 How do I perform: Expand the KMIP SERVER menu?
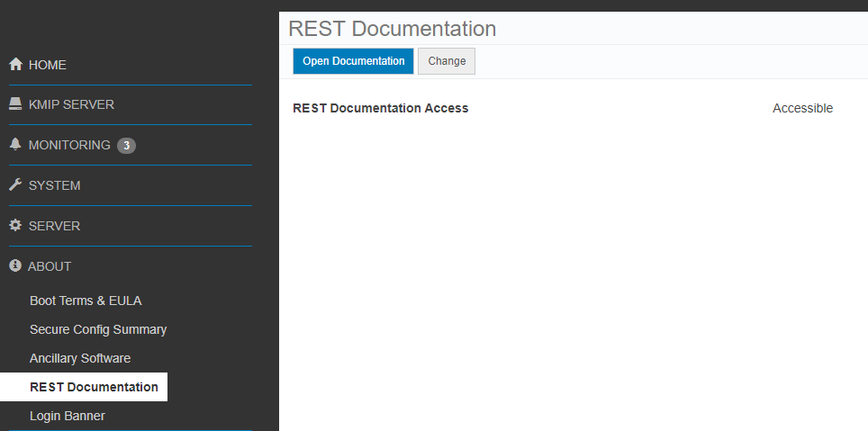point(71,104)
